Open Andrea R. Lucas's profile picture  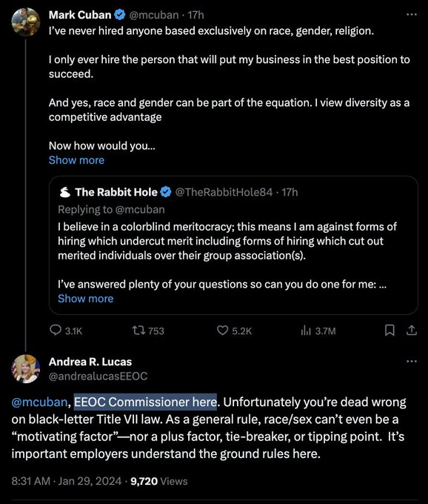(x=26, y=368)
